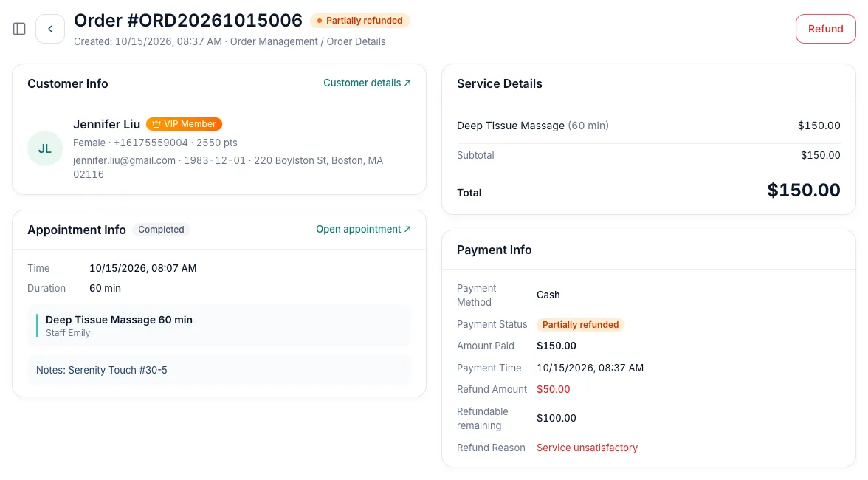Click the Completed appointment status badge

[161, 229]
